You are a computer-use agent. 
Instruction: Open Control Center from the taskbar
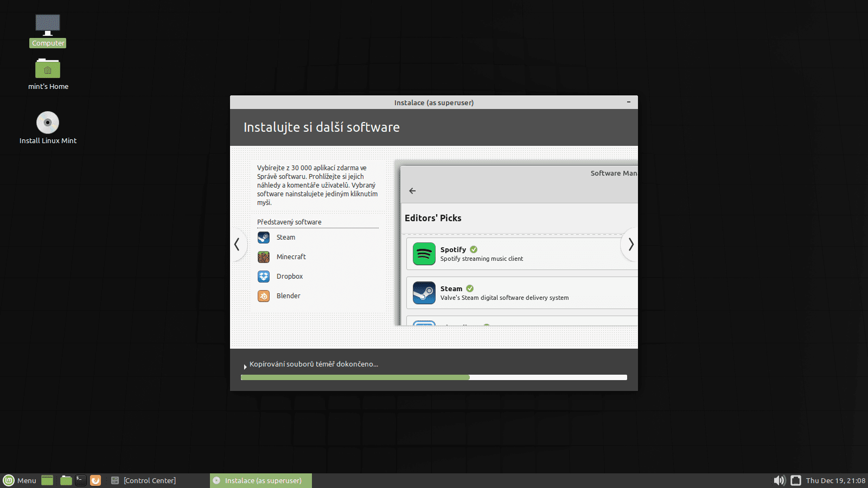[x=149, y=480]
